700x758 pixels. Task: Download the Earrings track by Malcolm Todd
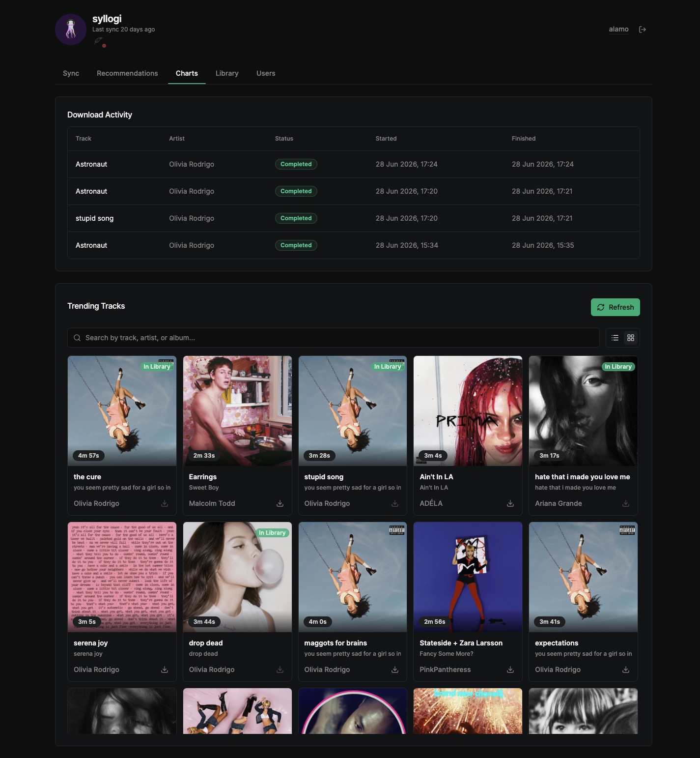coord(280,503)
